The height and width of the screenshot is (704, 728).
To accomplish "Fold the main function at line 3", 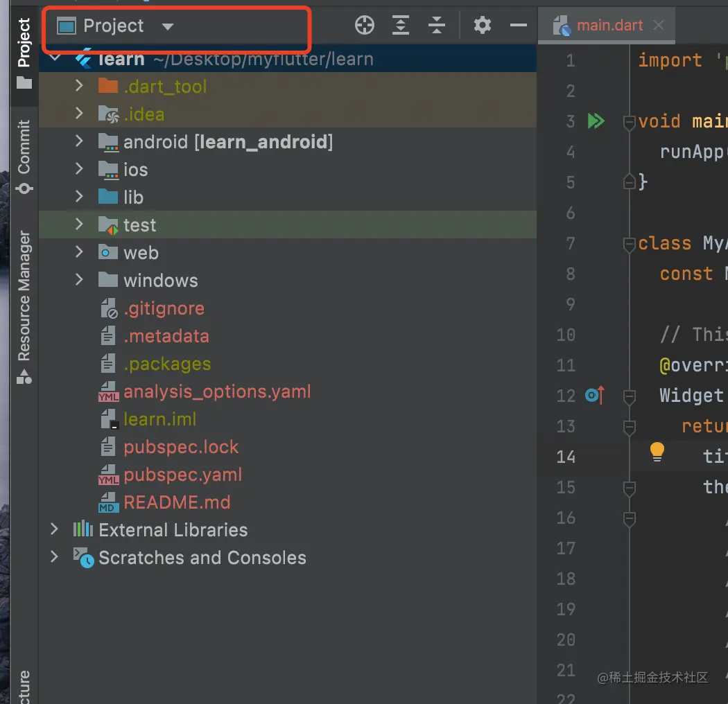I will [629, 123].
